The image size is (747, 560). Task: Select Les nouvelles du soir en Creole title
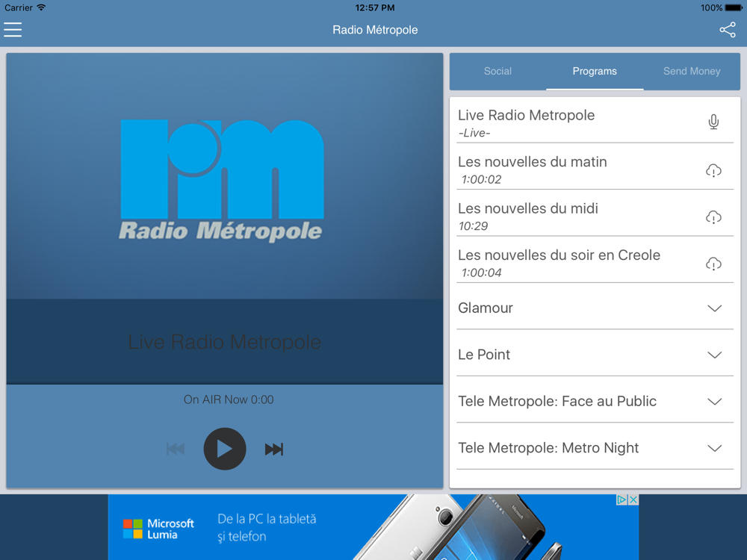(560, 255)
